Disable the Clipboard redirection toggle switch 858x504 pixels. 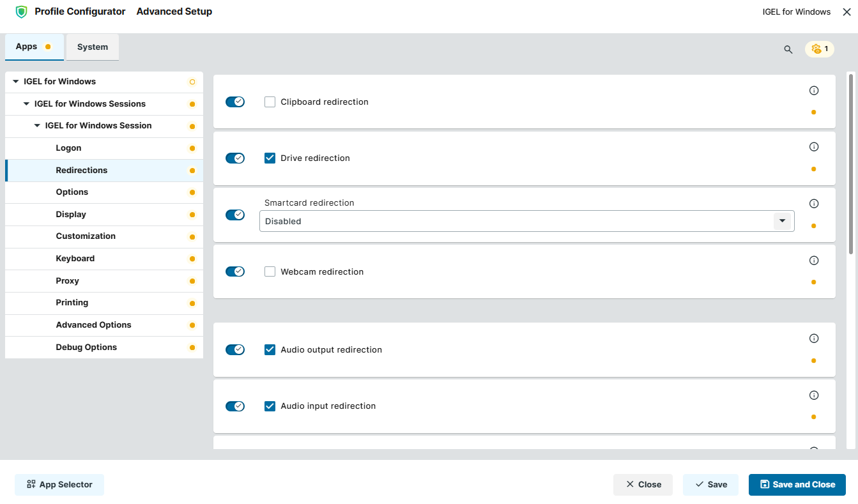click(235, 101)
